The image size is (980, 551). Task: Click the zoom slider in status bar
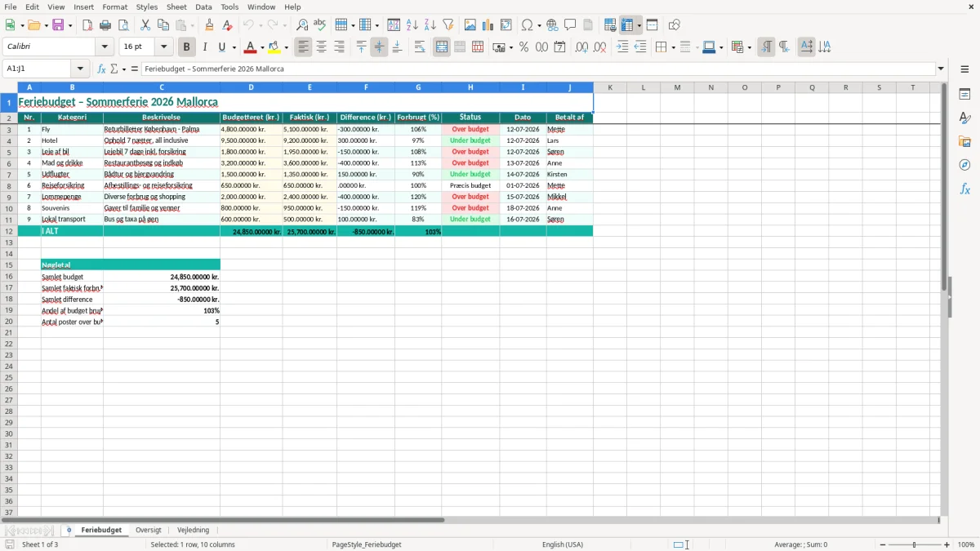(x=915, y=544)
